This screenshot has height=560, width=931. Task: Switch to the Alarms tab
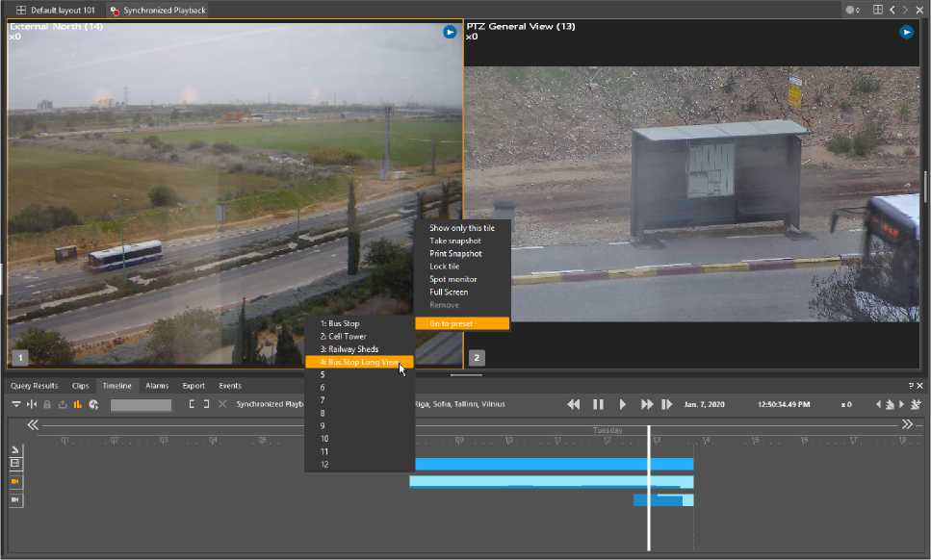(157, 386)
